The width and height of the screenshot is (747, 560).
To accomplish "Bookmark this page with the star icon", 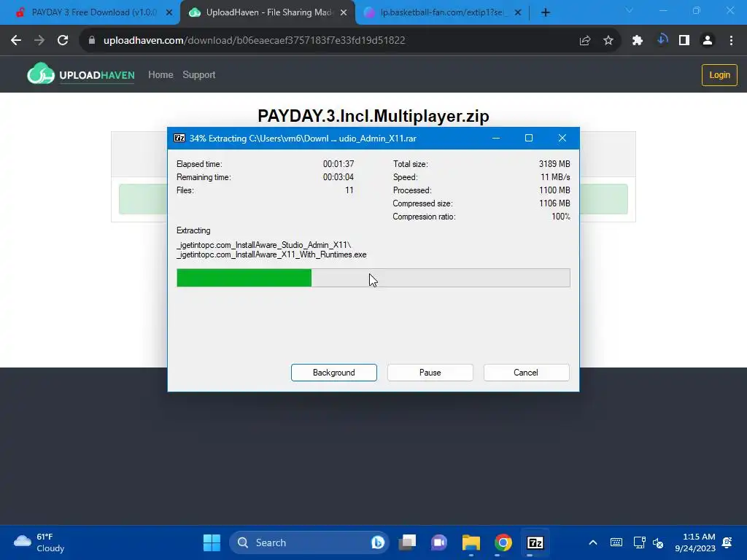I will pos(608,41).
